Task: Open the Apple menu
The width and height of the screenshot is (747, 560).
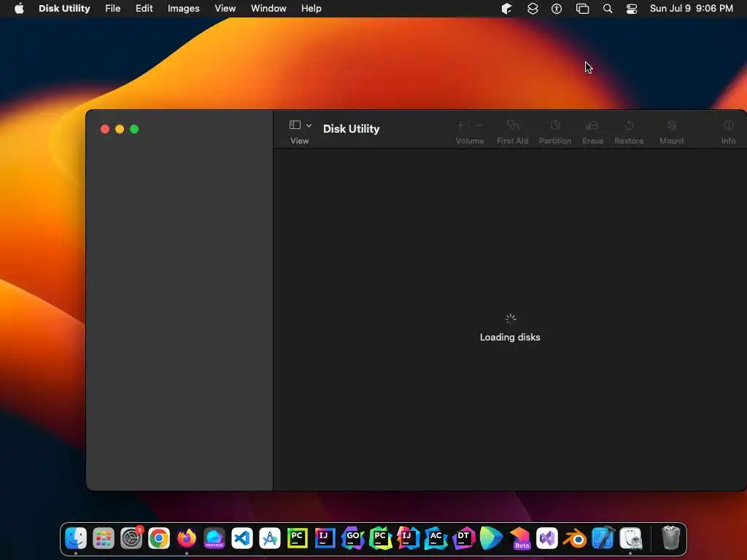Action: tap(19, 9)
